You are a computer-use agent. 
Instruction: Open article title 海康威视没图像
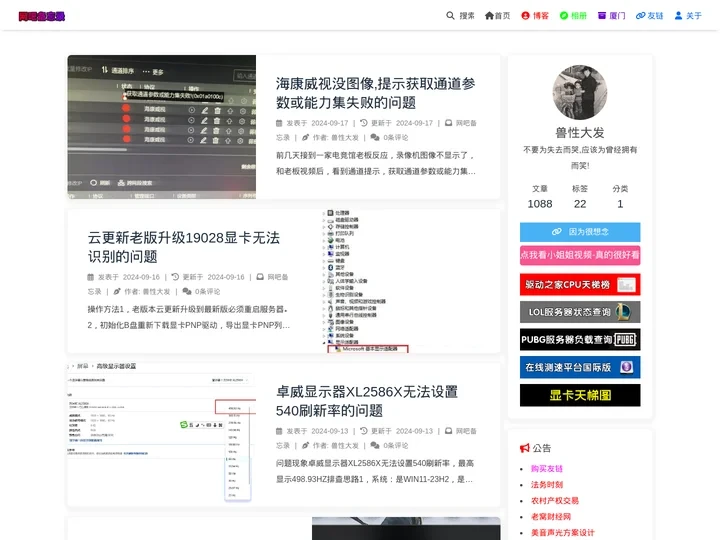[375, 93]
